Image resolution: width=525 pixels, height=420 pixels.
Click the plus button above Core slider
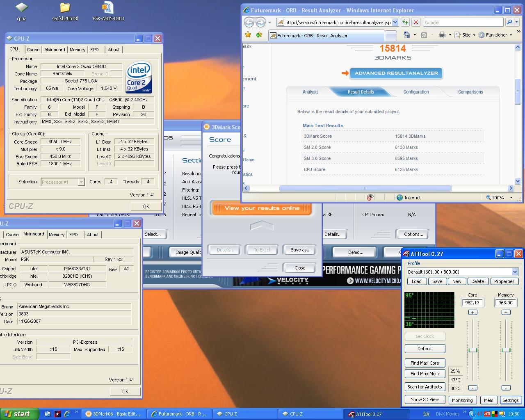coord(472,313)
